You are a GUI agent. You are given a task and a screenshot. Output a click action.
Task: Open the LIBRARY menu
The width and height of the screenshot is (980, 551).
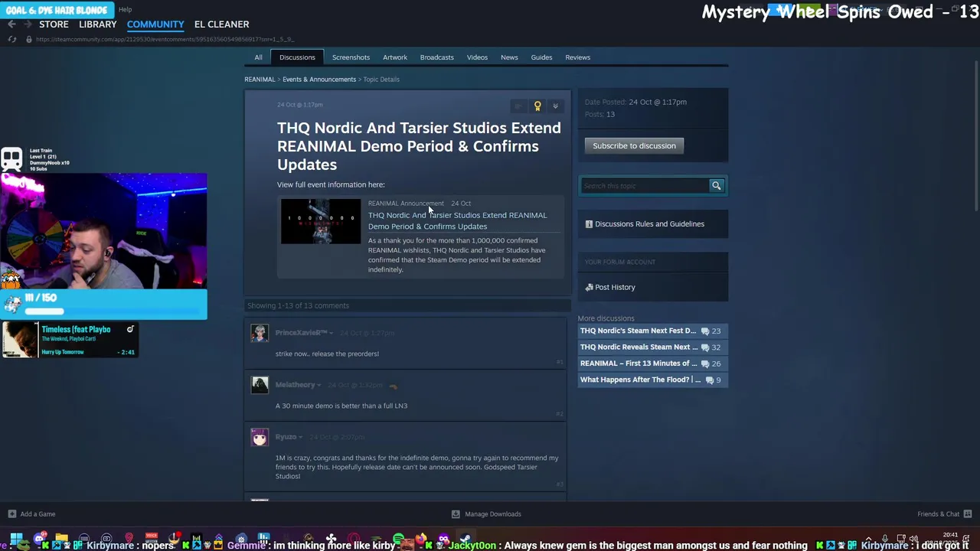point(98,24)
